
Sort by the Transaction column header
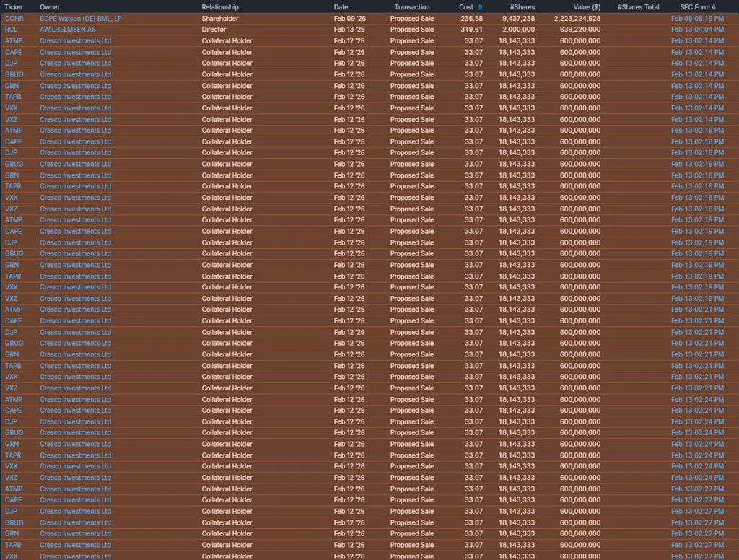(412, 7)
